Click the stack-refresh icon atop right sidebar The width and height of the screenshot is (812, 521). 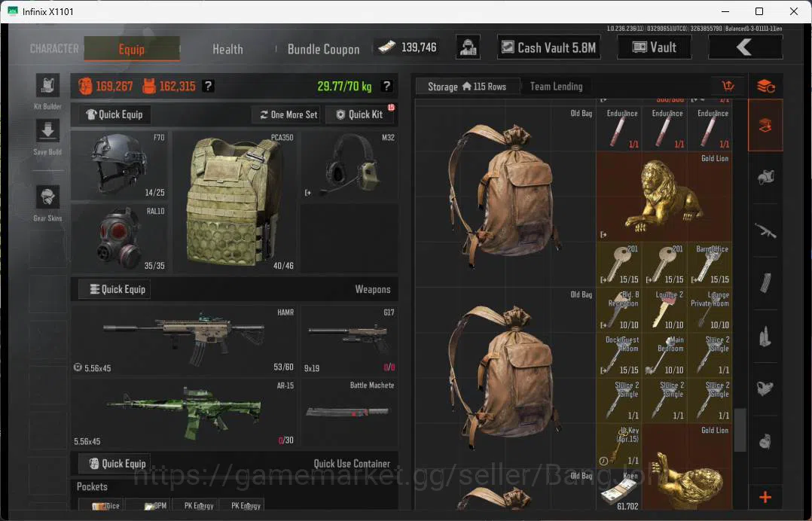(765, 86)
